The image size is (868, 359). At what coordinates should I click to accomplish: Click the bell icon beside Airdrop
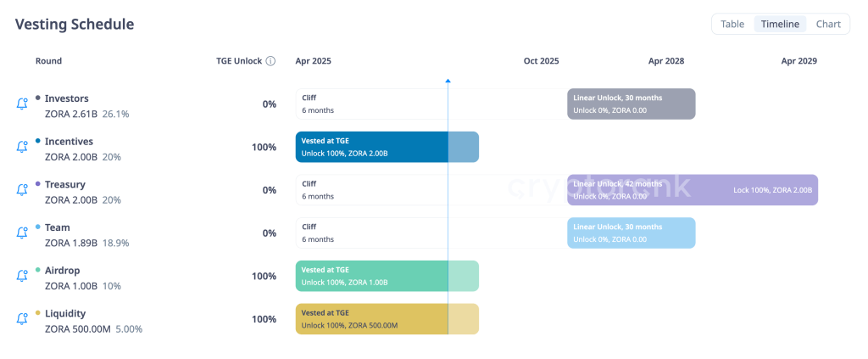pyautogui.click(x=22, y=276)
